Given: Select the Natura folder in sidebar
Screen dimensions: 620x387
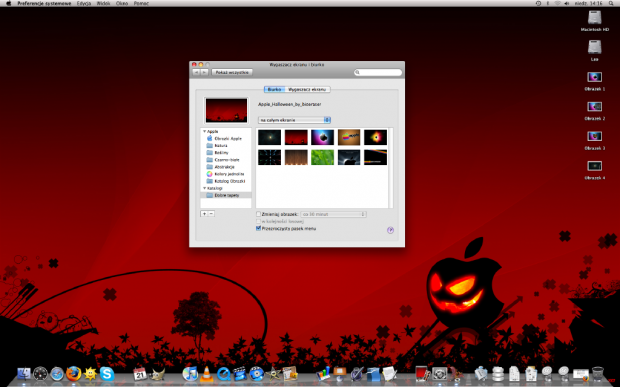Looking at the screenshot, I should (x=226, y=145).
